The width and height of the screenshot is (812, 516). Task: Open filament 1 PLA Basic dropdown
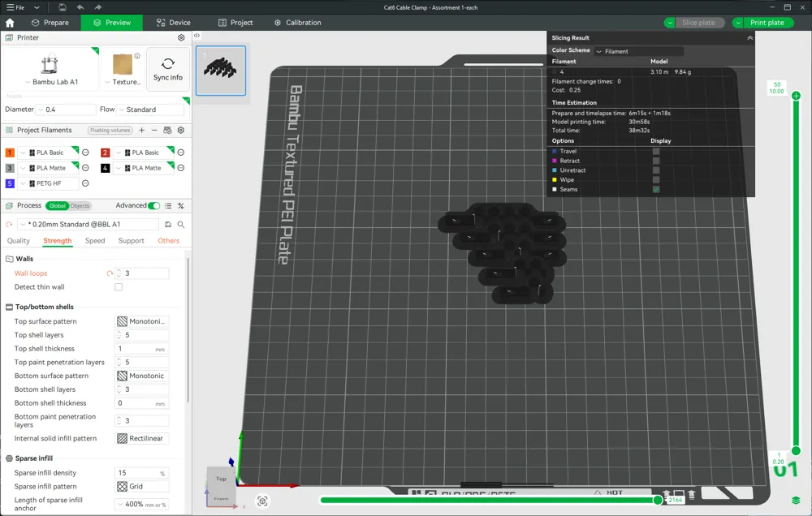[48, 153]
